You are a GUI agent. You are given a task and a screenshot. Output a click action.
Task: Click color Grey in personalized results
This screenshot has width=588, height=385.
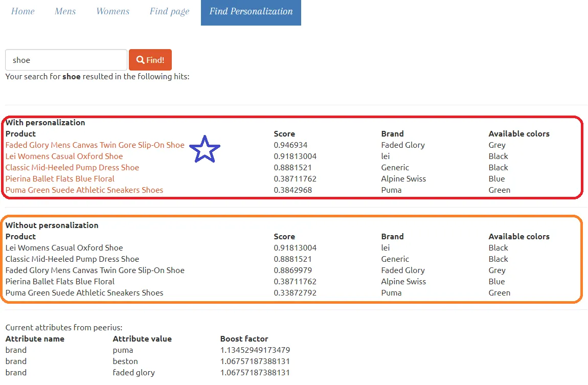click(497, 145)
